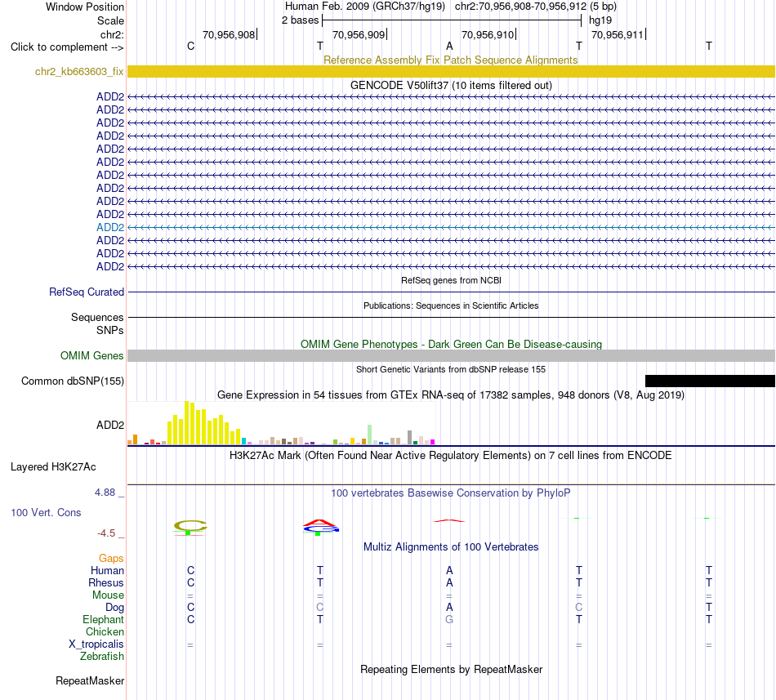Click the SNPs track label
This screenshot has width=776, height=700.
[110, 330]
